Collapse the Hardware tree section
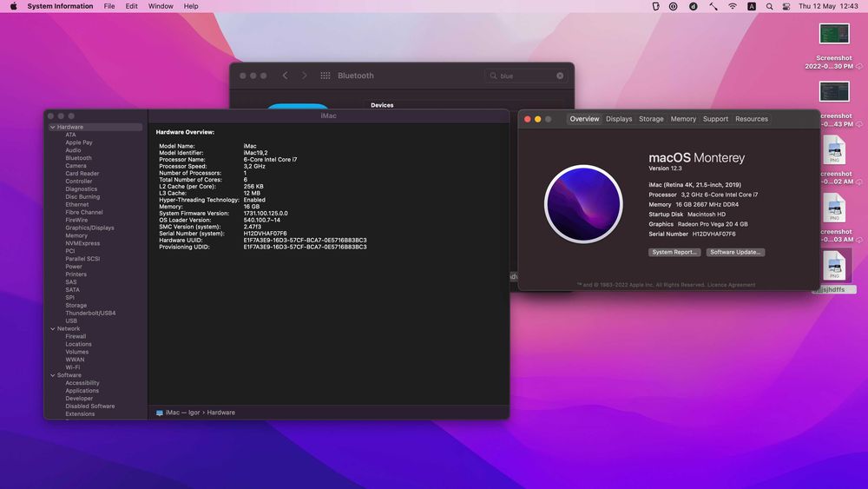 pos(52,128)
